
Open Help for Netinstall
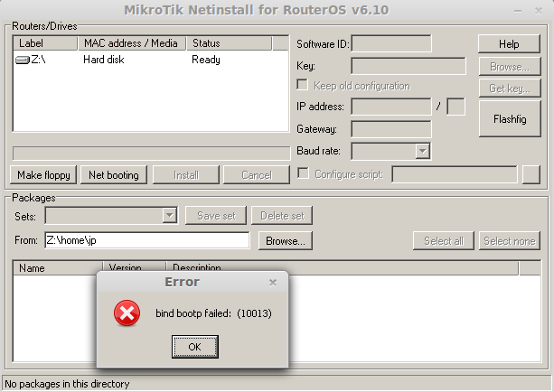pyautogui.click(x=509, y=44)
